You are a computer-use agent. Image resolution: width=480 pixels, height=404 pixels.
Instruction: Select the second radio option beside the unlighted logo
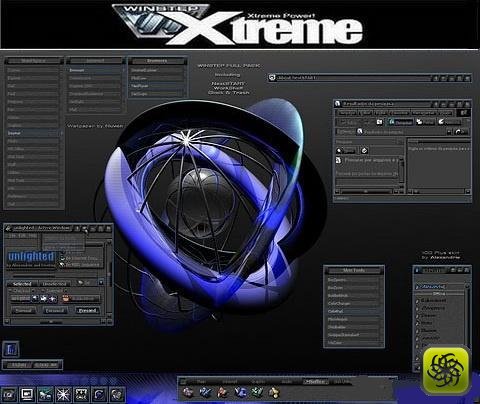coord(62,265)
